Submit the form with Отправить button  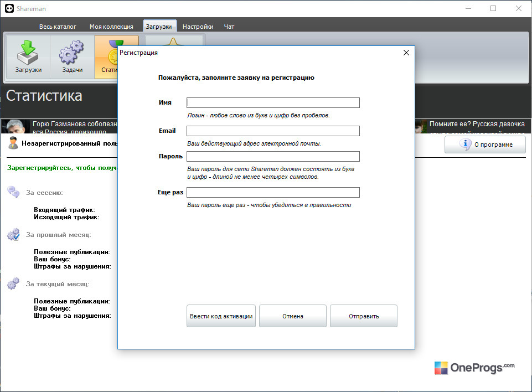coord(363,316)
